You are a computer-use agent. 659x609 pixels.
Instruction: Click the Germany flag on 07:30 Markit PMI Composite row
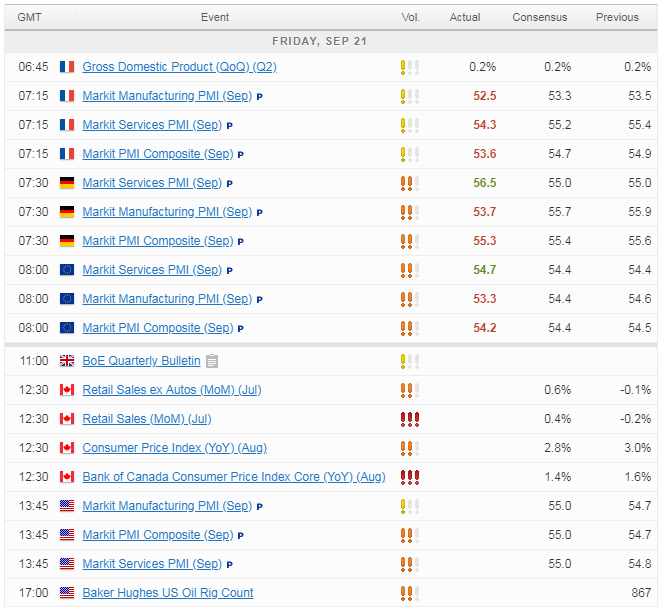67,241
